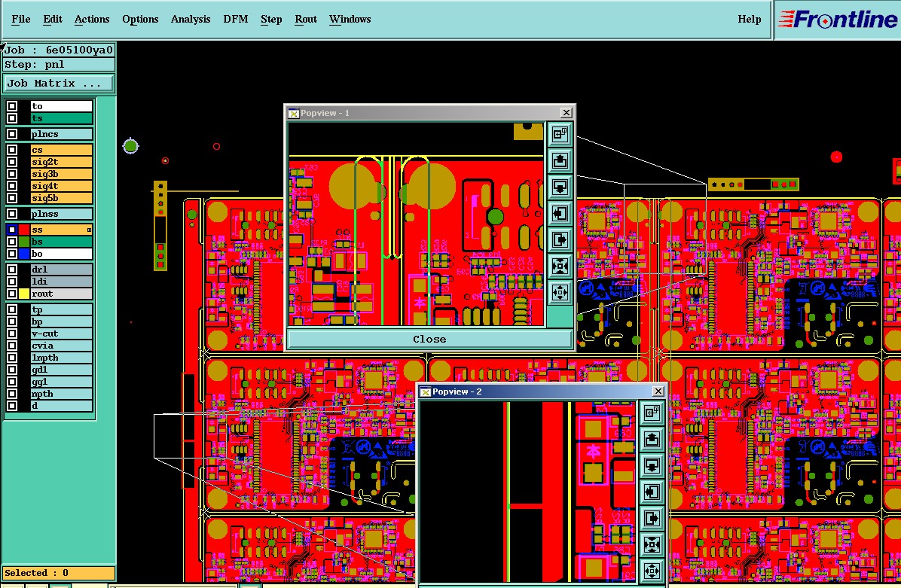The width and height of the screenshot is (901, 588).
Task: Click the home view icon in Popview 1
Action: (x=560, y=134)
